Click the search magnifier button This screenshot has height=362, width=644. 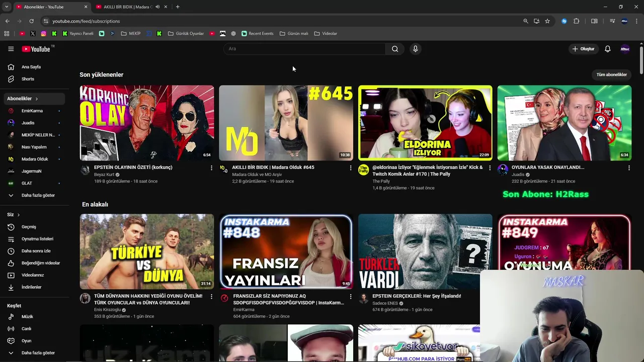tap(395, 49)
